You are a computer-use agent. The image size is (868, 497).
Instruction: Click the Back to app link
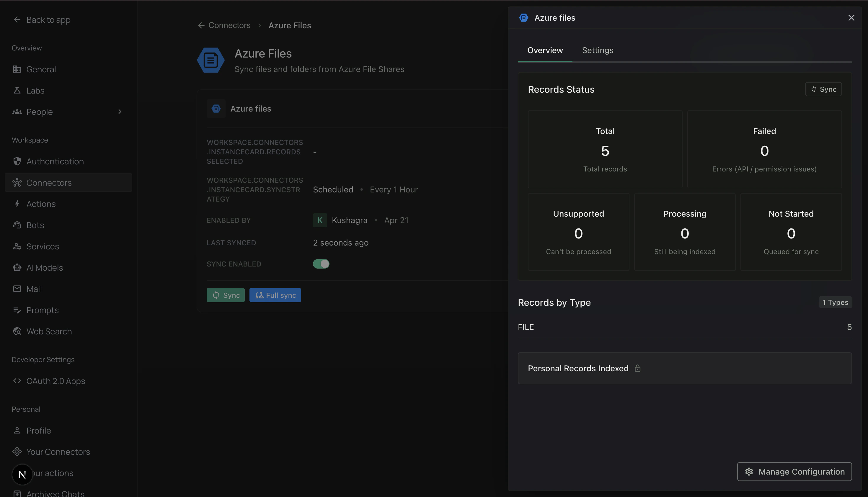[x=48, y=20]
